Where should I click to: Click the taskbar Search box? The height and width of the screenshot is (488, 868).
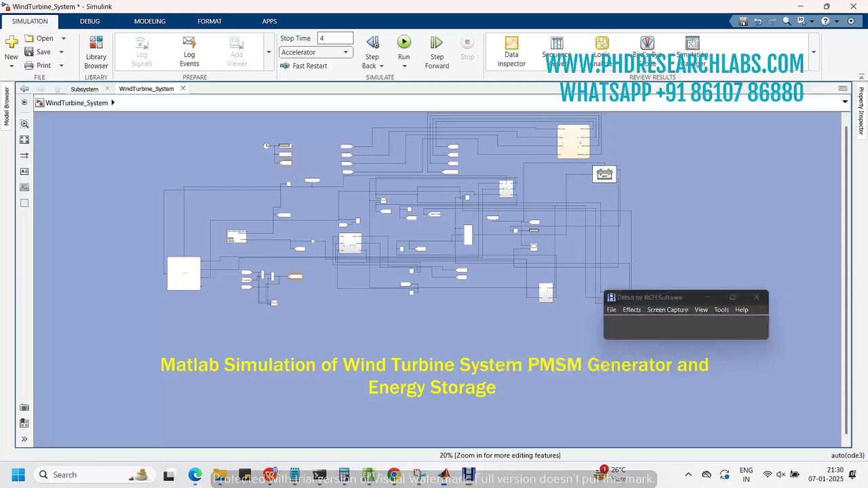point(93,474)
